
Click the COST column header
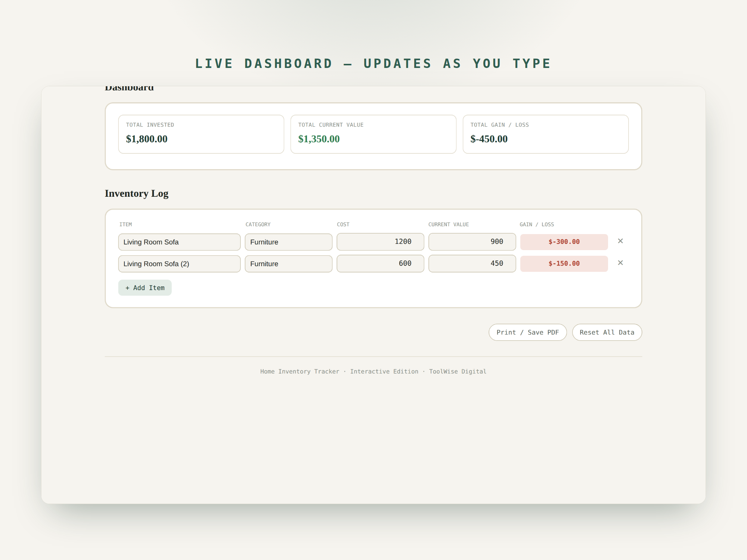[x=343, y=224]
